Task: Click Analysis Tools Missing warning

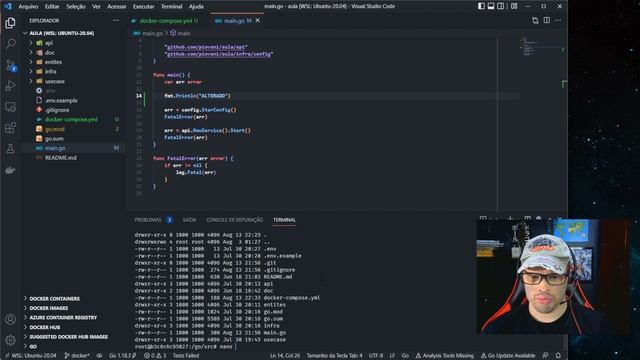Action: [x=445, y=356]
